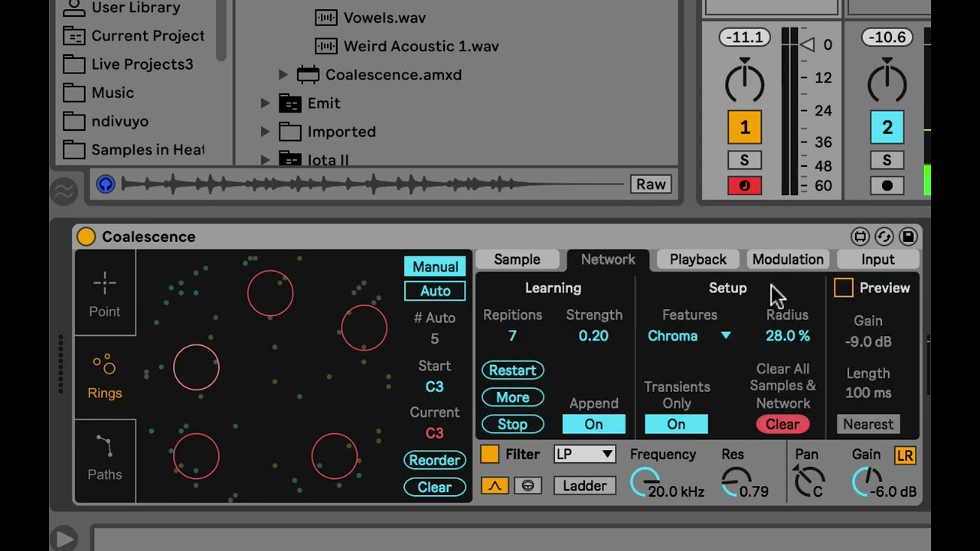Click the Emit pack folder icon
Image resolution: width=980 pixels, height=551 pixels.
click(x=290, y=103)
